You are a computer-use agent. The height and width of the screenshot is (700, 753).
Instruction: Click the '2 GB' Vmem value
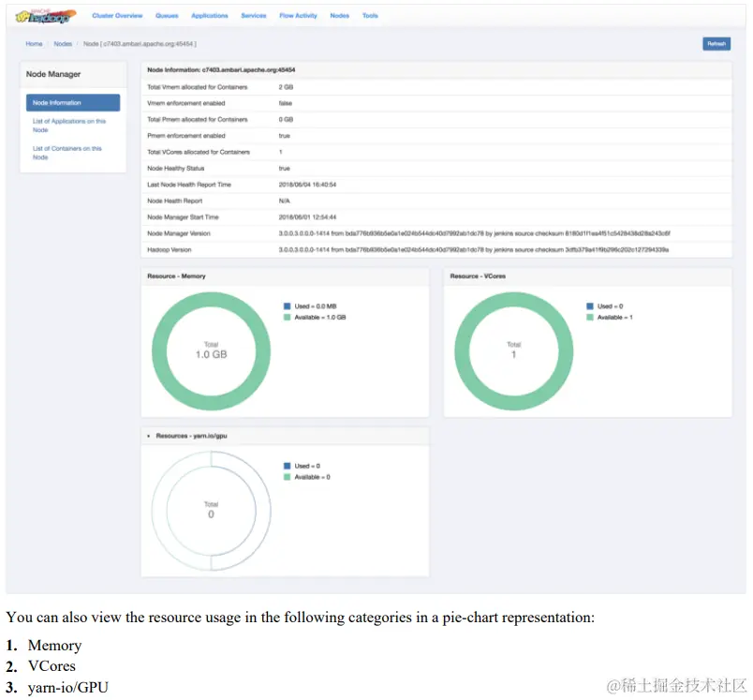pyautogui.click(x=286, y=87)
